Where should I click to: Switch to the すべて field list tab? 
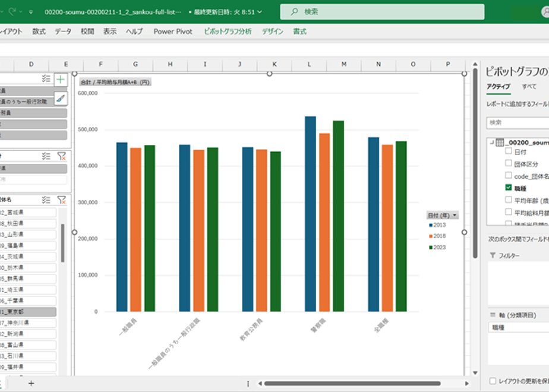(529, 87)
